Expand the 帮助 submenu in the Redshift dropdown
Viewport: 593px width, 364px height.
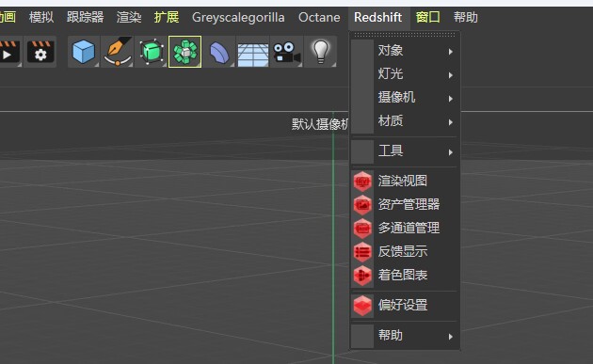click(x=405, y=335)
